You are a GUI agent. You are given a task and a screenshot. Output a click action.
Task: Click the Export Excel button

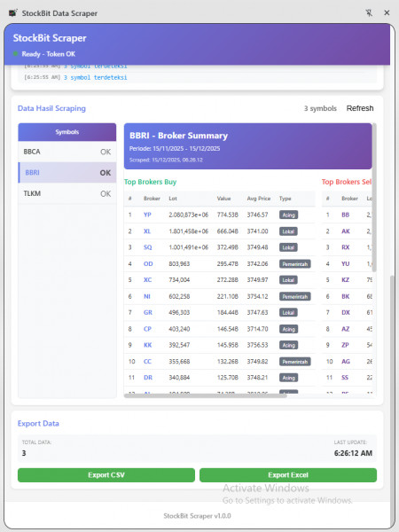click(x=288, y=475)
